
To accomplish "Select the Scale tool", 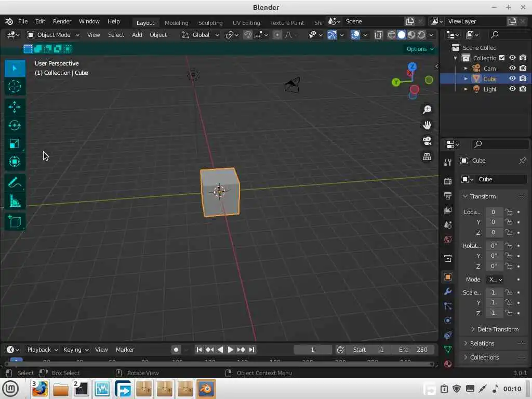I will pos(15,144).
